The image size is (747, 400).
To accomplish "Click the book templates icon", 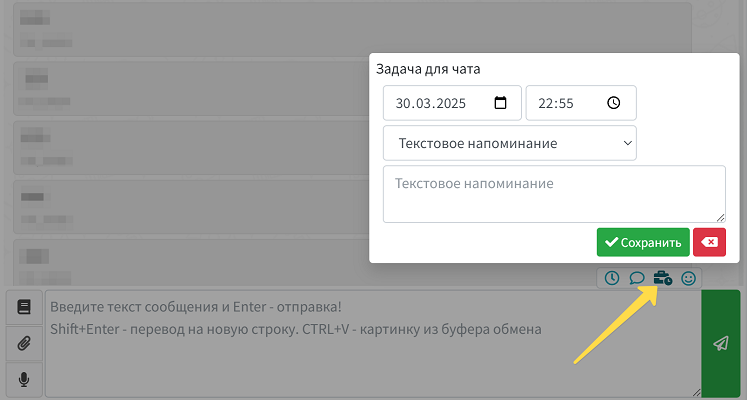I will [x=24, y=307].
